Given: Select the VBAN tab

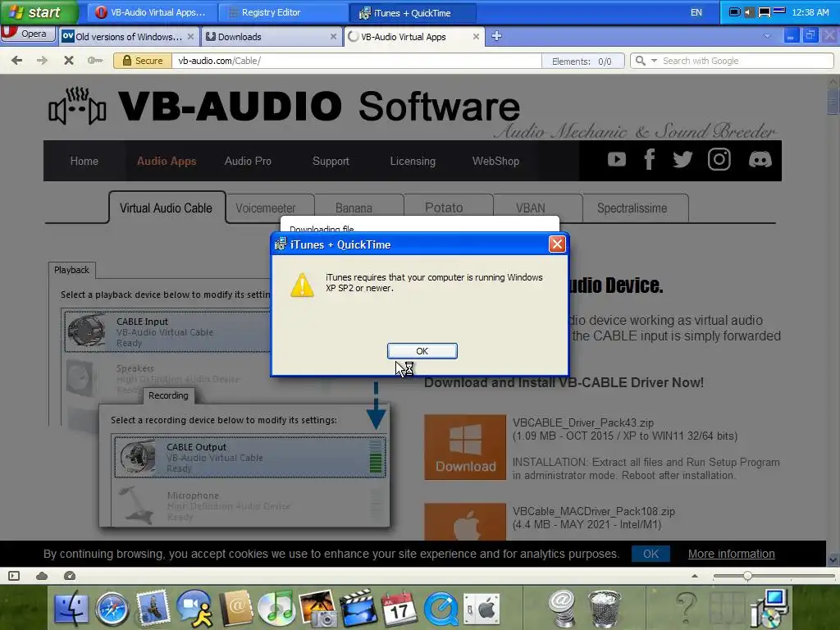Looking at the screenshot, I should (531, 208).
